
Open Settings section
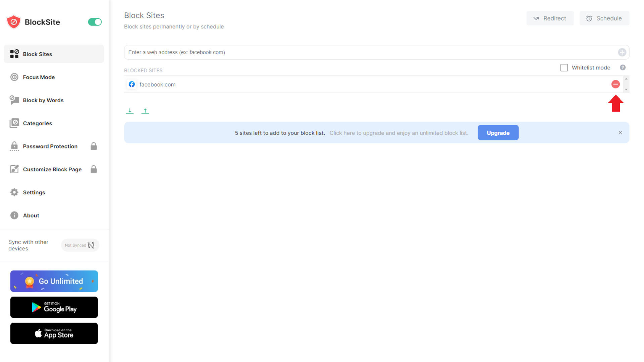click(x=34, y=192)
